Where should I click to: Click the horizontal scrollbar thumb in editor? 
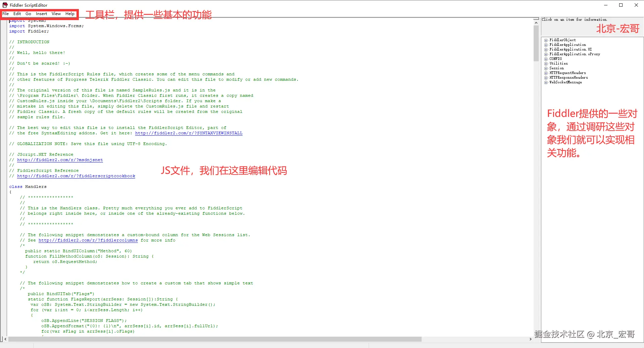(x=215, y=339)
